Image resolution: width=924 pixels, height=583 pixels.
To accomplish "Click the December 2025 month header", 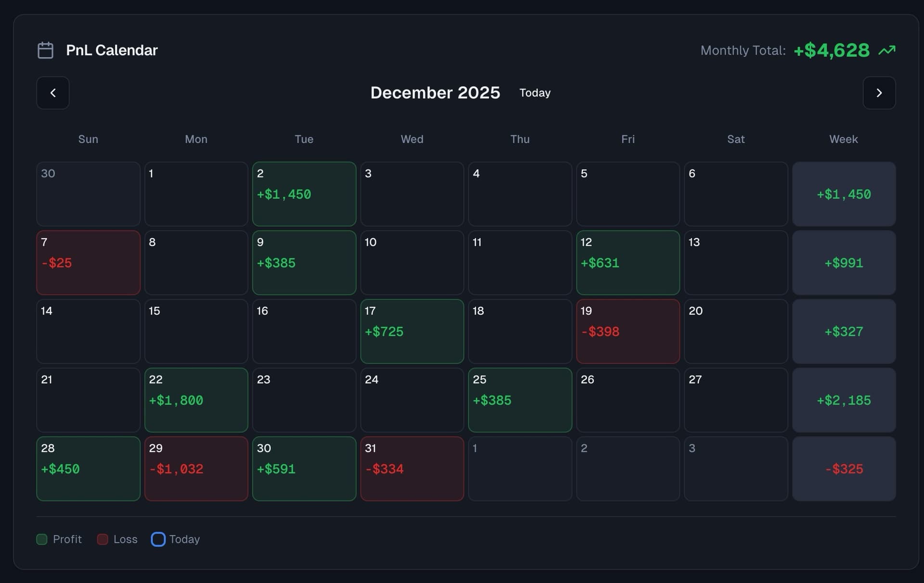I will pos(435,92).
